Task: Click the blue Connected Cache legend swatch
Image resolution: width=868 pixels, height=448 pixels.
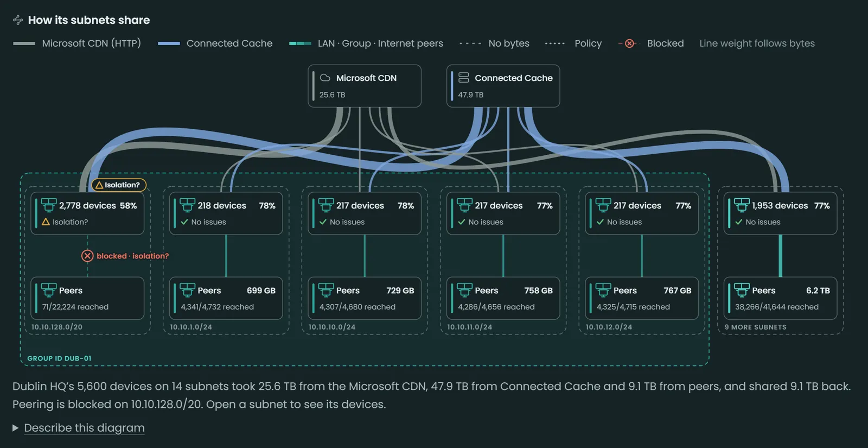Action: coord(169,43)
